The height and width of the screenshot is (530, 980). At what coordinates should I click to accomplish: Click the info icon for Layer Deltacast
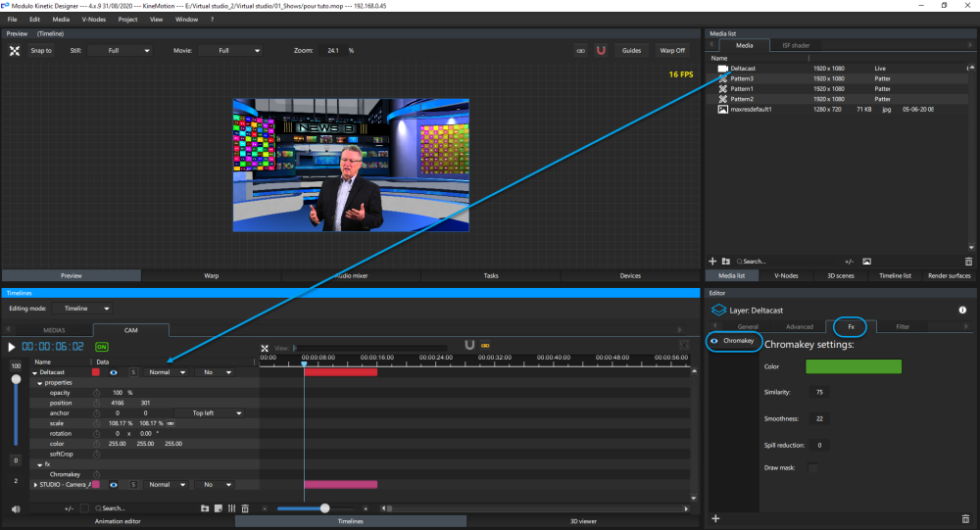(x=961, y=310)
